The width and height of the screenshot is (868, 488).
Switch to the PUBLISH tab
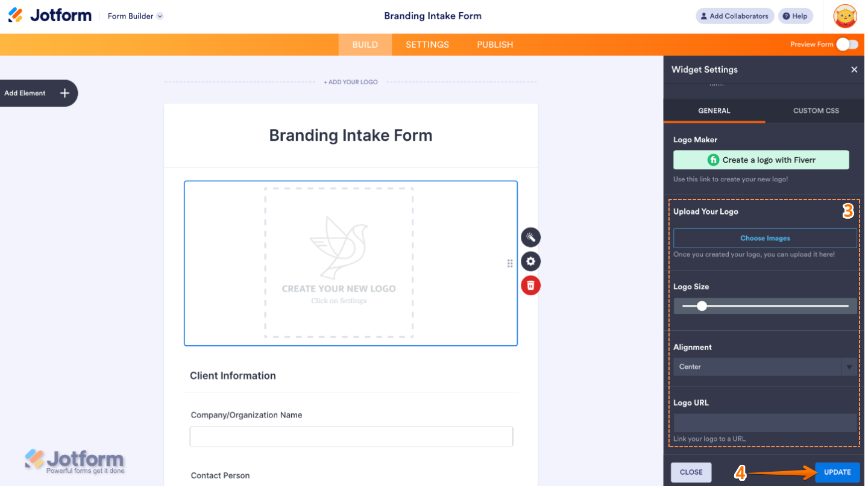point(494,44)
